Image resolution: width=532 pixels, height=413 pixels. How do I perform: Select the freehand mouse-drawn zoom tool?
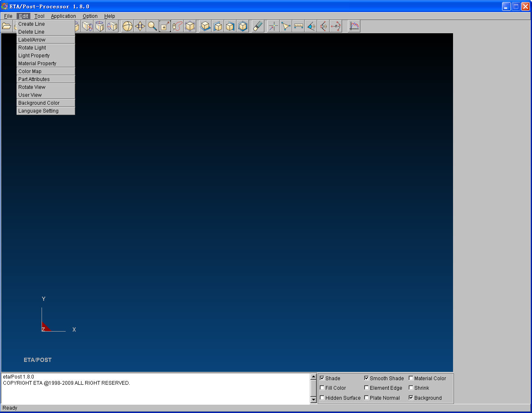[x=177, y=26]
